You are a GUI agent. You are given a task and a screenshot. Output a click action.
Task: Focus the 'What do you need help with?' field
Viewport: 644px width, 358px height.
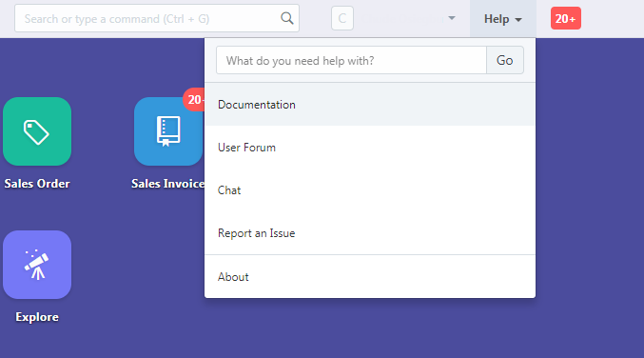point(352,60)
